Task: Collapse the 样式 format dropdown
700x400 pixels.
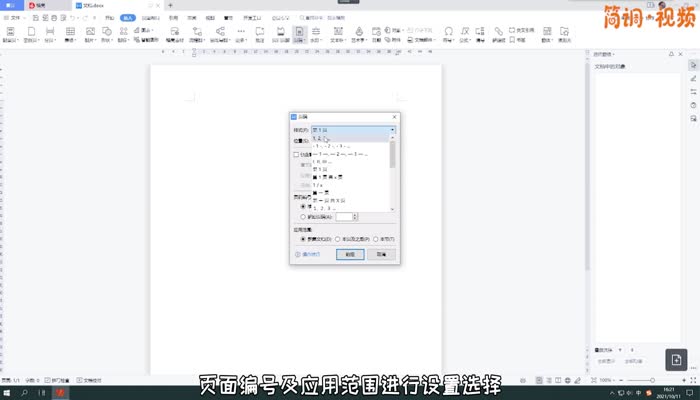Action: [392, 130]
